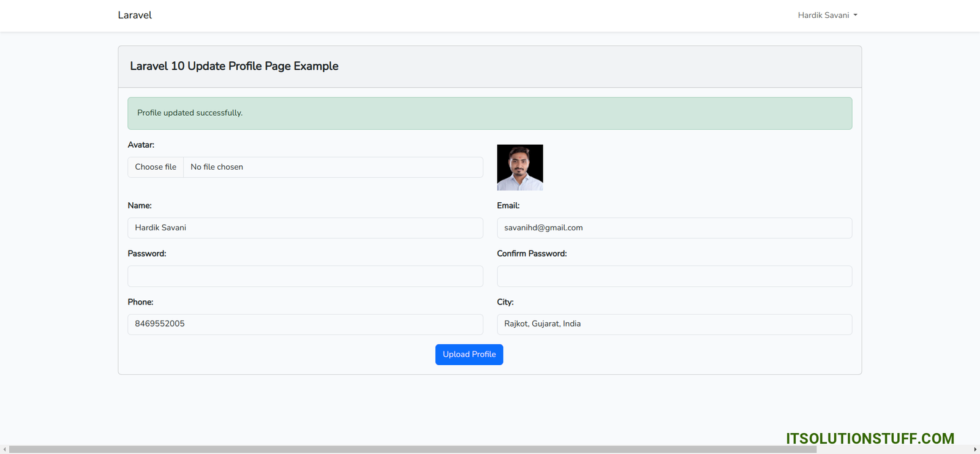Click the horizontal scrollbar left arrow

click(x=4, y=450)
